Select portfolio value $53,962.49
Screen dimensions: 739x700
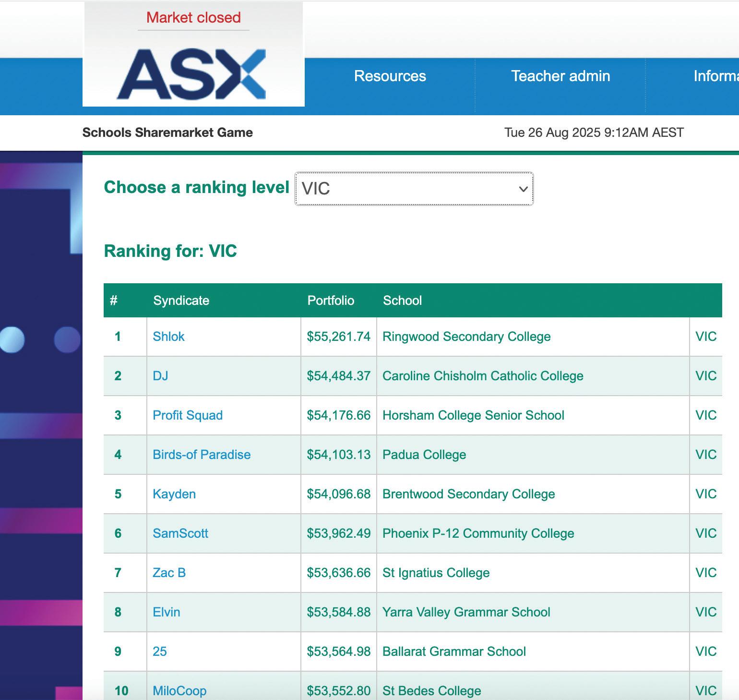tap(339, 533)
